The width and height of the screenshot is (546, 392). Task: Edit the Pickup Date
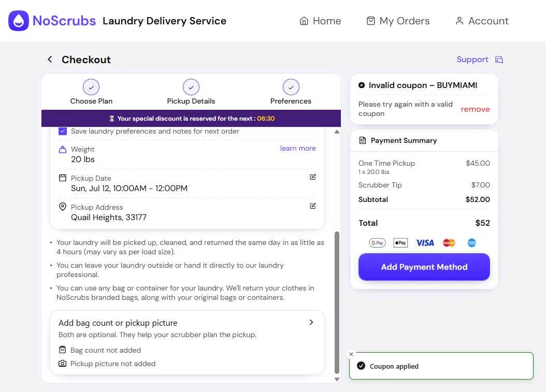pos(313,177)
